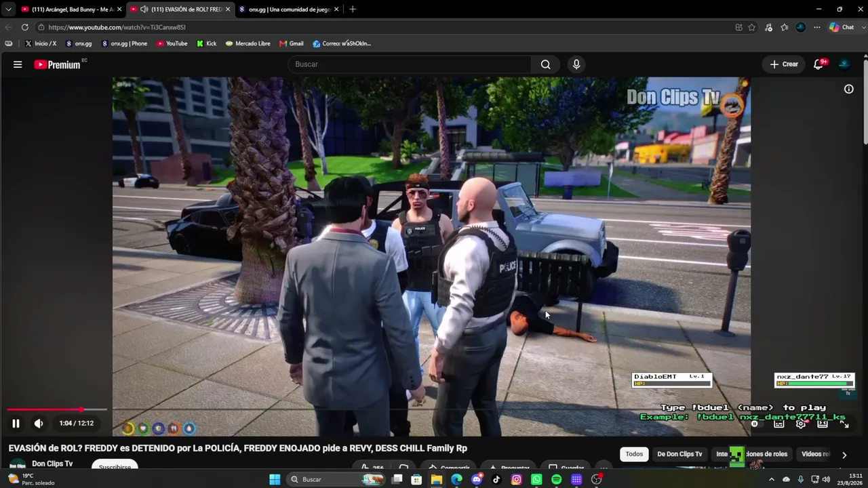Click the Edge reload page button
Image resolution: width=868 pixels, height=488 pixels.
coord(25,27)
